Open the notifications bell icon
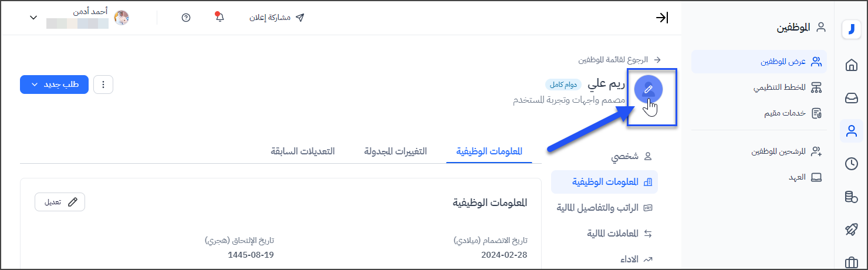This screenshot has height=270, width=868. 220,18
